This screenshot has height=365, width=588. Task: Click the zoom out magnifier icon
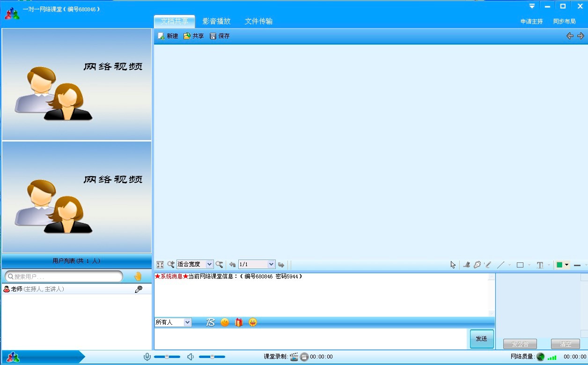pos(219,265)
